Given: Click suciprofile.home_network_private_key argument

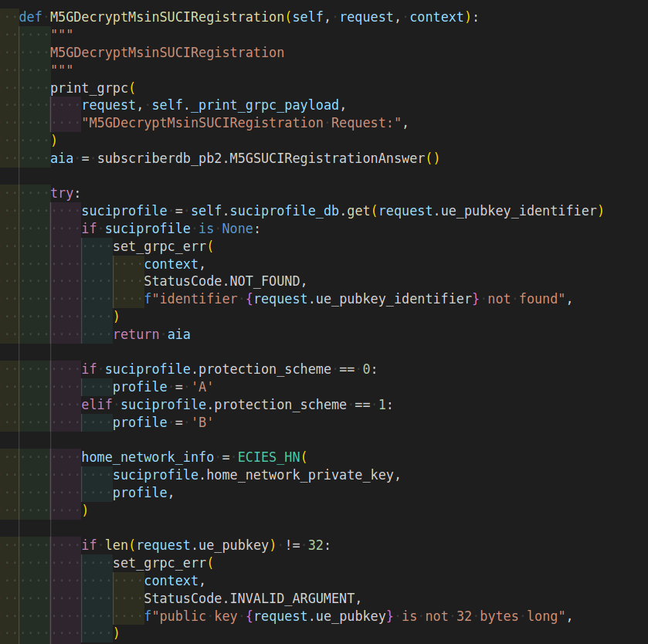Looking at the screenshot, I should tap(253, 475).
